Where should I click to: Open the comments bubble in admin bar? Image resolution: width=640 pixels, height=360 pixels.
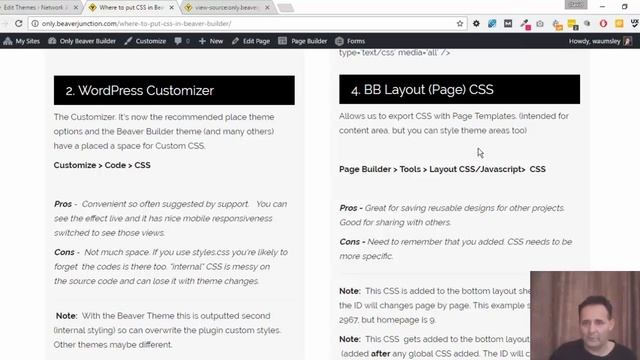(x=182, y=41)
